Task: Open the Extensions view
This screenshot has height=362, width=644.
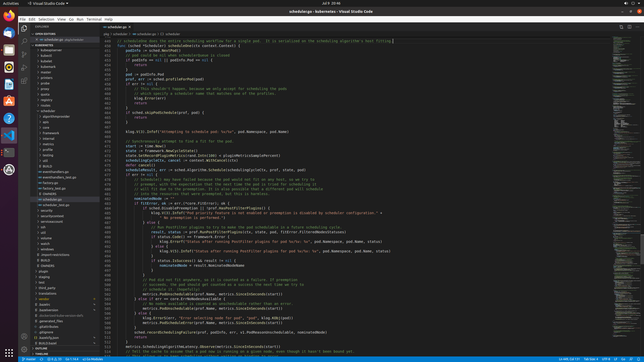Action: [24, 81]
